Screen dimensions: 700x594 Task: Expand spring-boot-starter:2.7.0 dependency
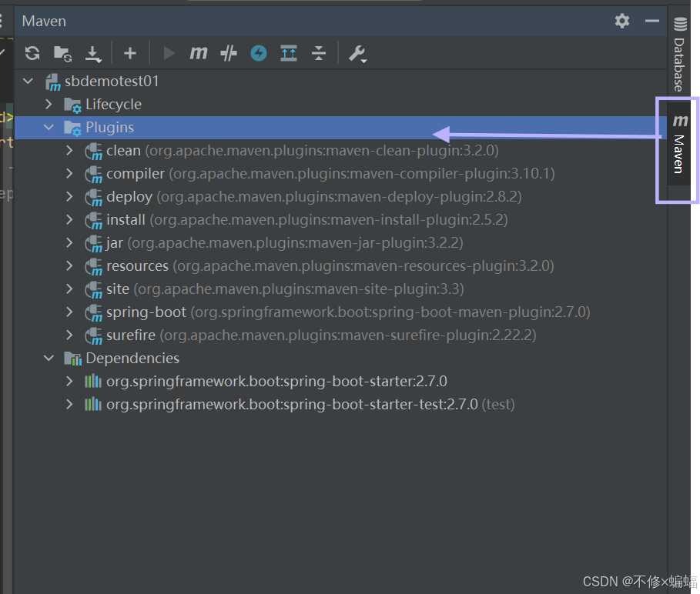point(69,382)
